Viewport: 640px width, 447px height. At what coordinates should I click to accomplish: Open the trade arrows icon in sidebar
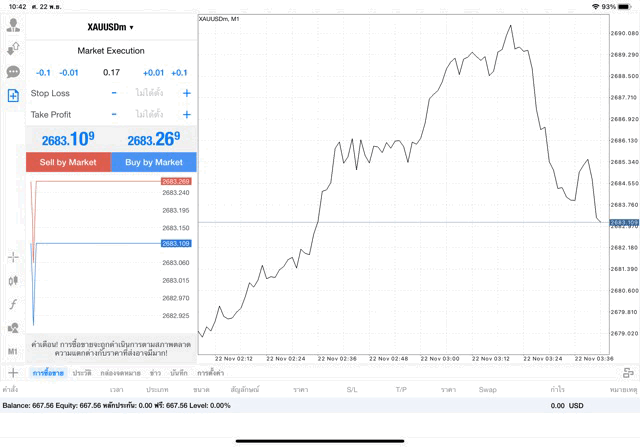coord(13,48)
